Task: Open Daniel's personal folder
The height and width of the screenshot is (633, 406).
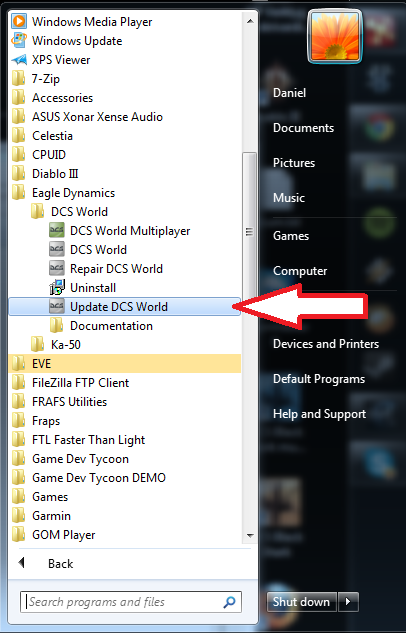Action: [289, 93]
